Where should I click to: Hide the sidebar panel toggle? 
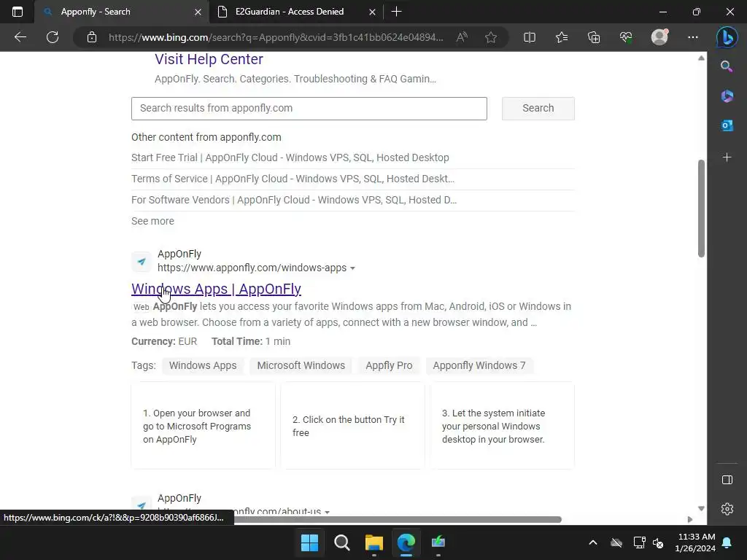(x=727, y=480)
